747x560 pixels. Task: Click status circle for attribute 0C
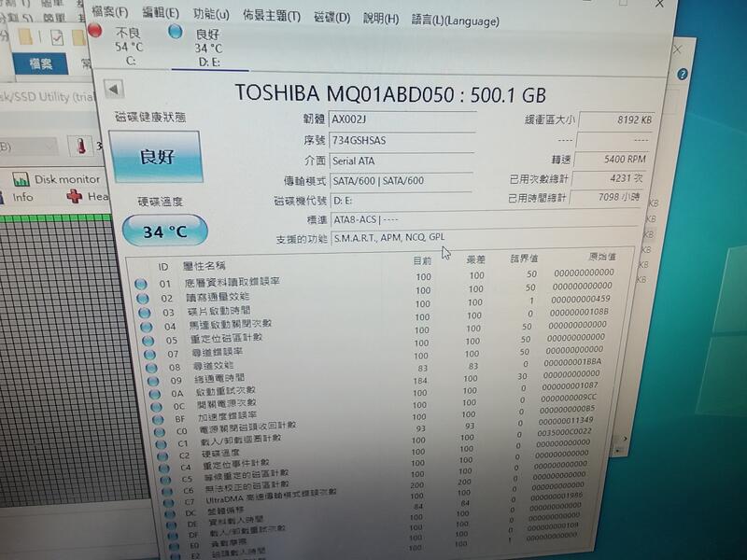tap(156, 407)
